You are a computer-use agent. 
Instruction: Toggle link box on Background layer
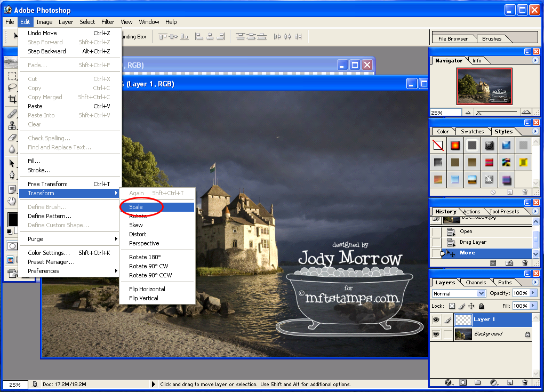[x=448, y=334]
